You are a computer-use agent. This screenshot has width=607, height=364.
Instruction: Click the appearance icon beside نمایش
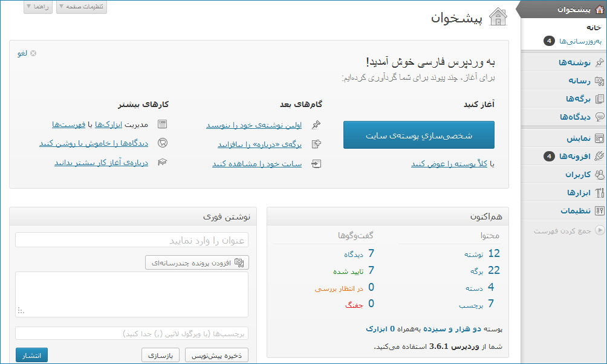(x=599, y=138)
